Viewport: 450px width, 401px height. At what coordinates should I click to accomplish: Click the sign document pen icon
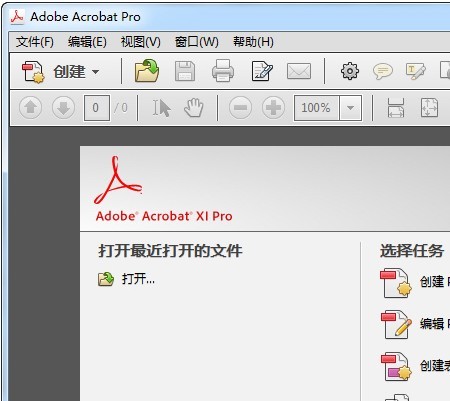(262, 71)
